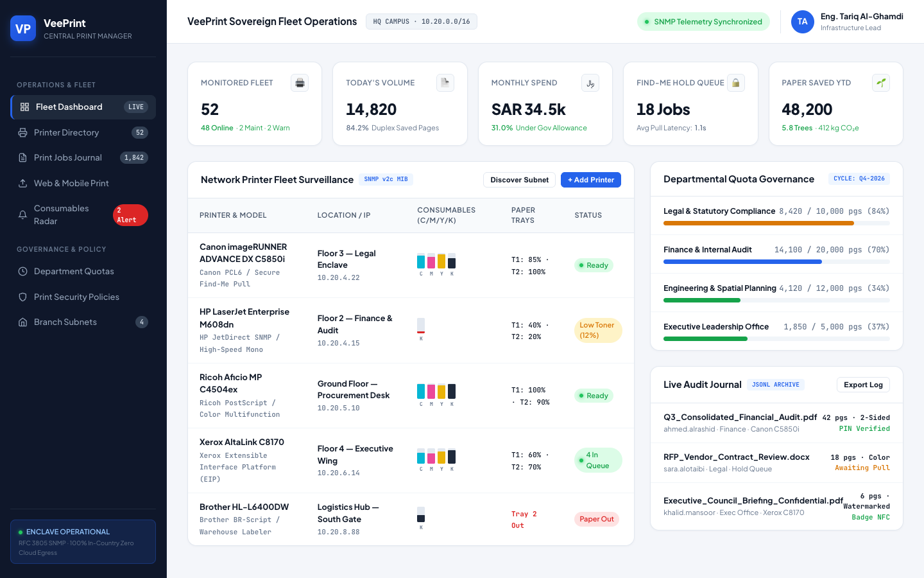Click the ENCLAVE OPERATIONAL status panel

(x=83, y=541)
